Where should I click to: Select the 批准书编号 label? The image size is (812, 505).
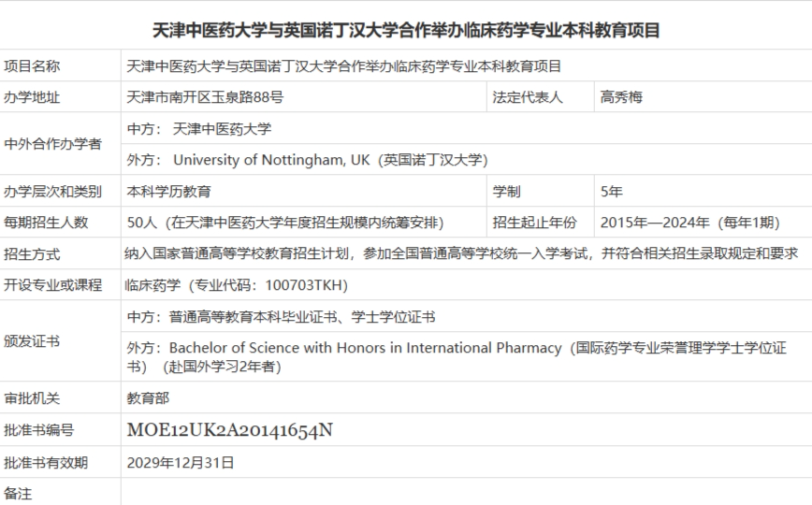(39, 429)
